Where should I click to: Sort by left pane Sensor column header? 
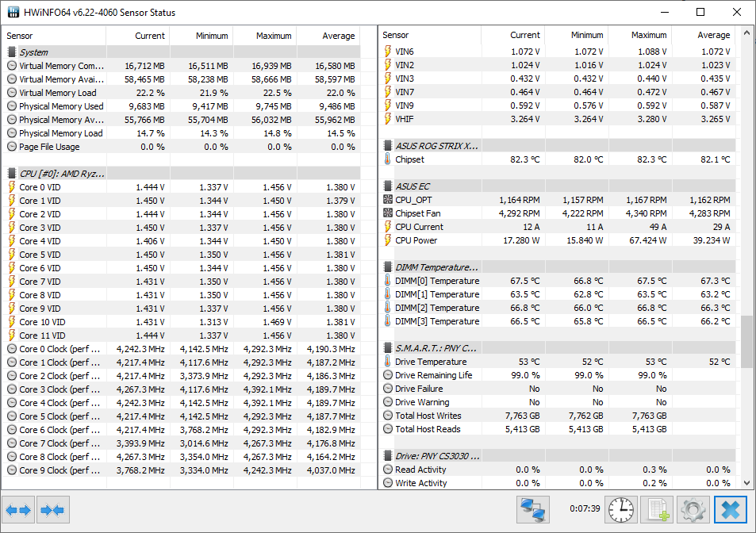click(53, 36)
